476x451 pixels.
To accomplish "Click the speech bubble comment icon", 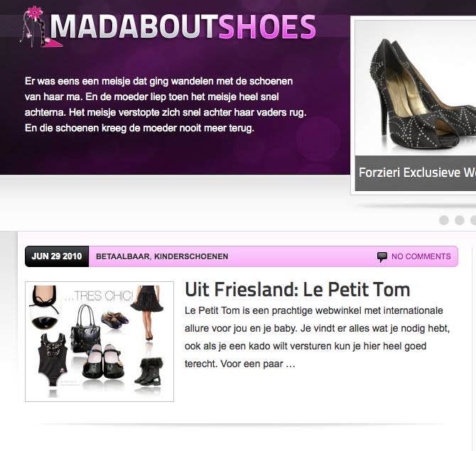I will [382, 257].
